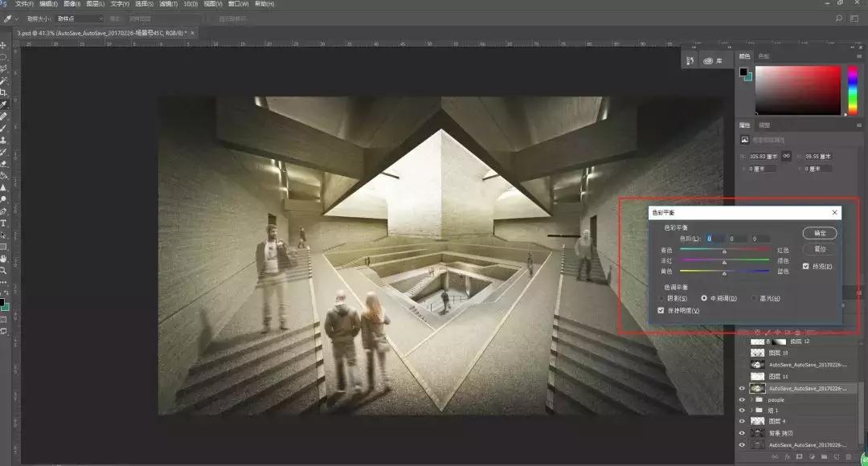Click the 复位 reset button

point(820,249)
